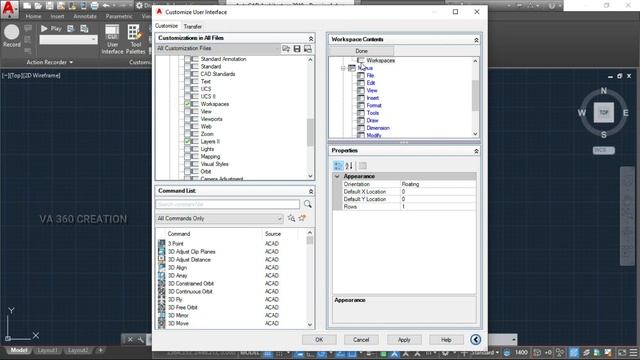Click the annotation scale globe icon
640x360 pixels.
(507, 352)
